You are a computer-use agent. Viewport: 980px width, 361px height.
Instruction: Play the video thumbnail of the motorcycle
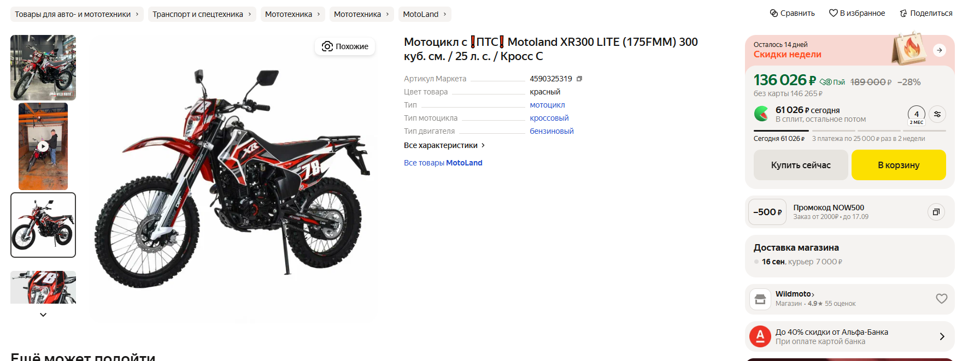point(43,146)
